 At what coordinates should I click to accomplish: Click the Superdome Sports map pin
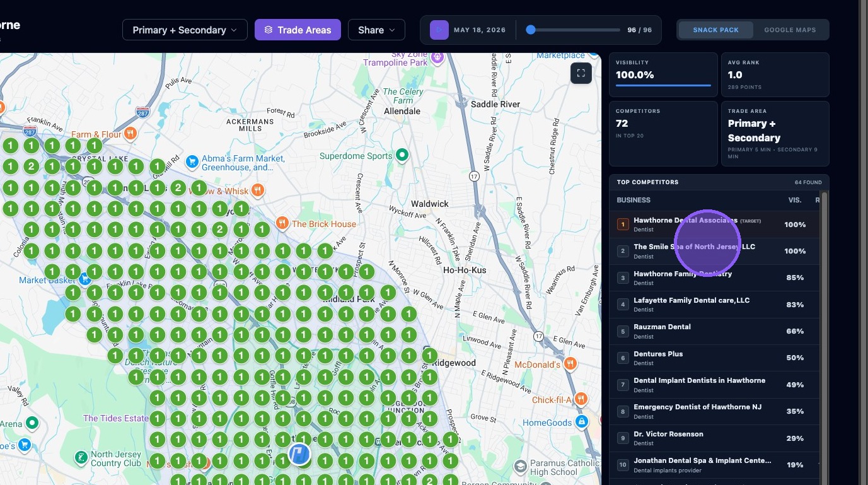[402, 155]
